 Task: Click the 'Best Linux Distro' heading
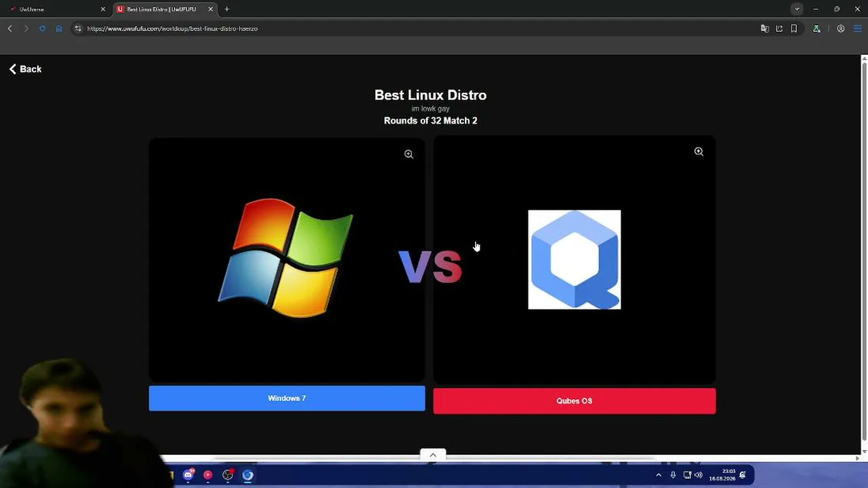coord(430,95)
